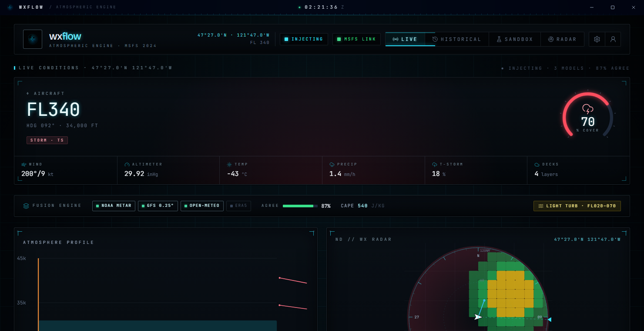
Task: Open the SANDBOX tab
Action: coord(515,39)
